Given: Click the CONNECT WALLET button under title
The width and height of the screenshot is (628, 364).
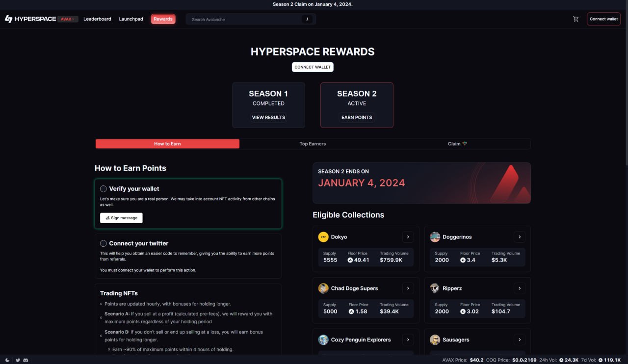Looking at the screenshot, I should click(313, 67).
